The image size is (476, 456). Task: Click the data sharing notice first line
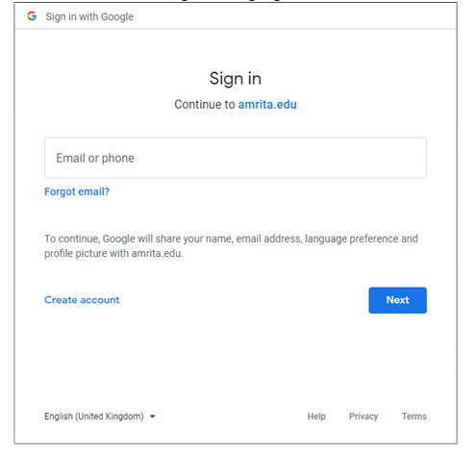[x=231, y=239]
